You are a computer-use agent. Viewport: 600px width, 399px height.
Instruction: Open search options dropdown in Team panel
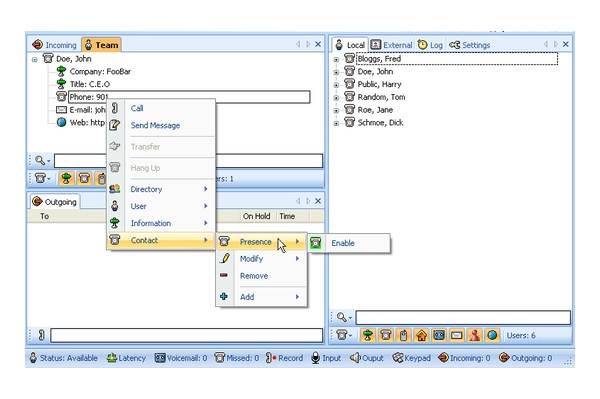point(42,160)
